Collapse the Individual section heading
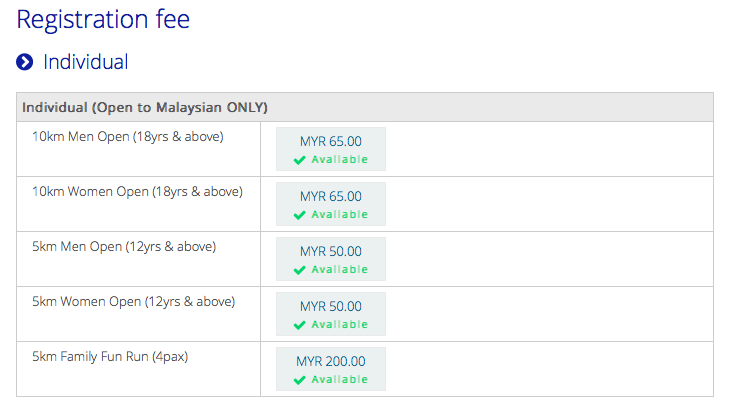The width and height of the screenshot is (744, 403). coord(85,62)
